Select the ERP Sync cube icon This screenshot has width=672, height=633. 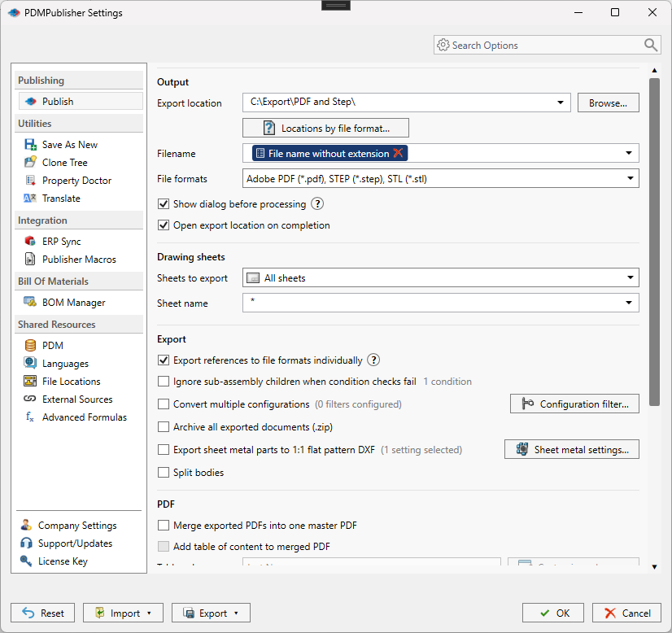[x=30, y=242]
